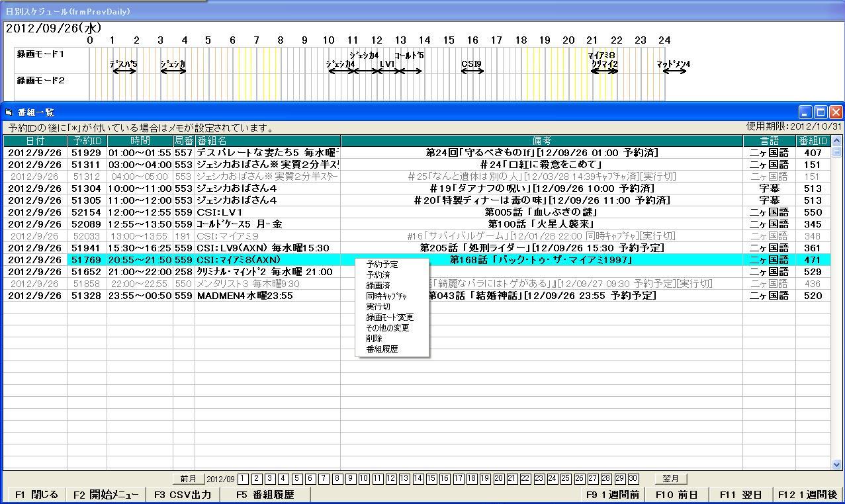Viewport: 845px width, 504px height.
Task: Select day 26 in the date selector
Action: (x=580, y=479)
